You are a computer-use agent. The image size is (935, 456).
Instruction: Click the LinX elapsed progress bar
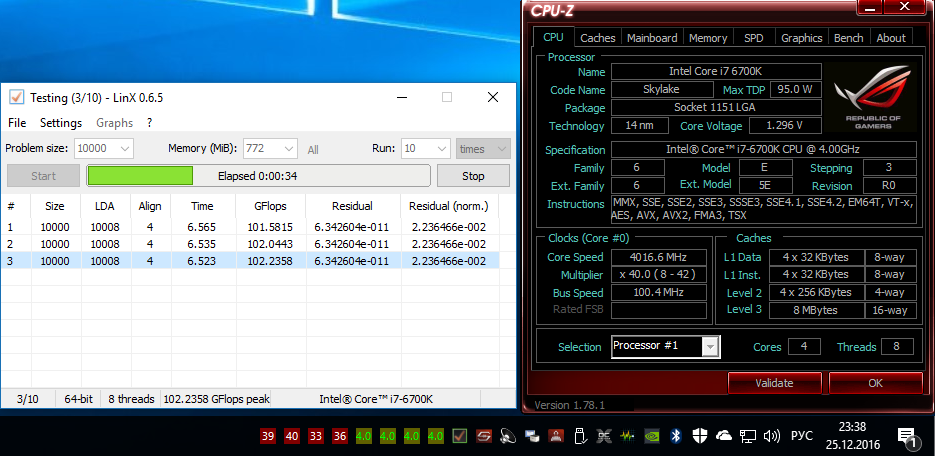[258, 176]
